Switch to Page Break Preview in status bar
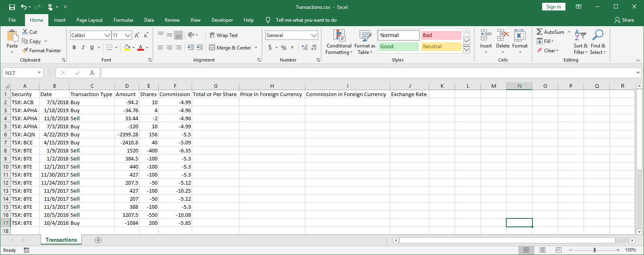 click(558, 250)
